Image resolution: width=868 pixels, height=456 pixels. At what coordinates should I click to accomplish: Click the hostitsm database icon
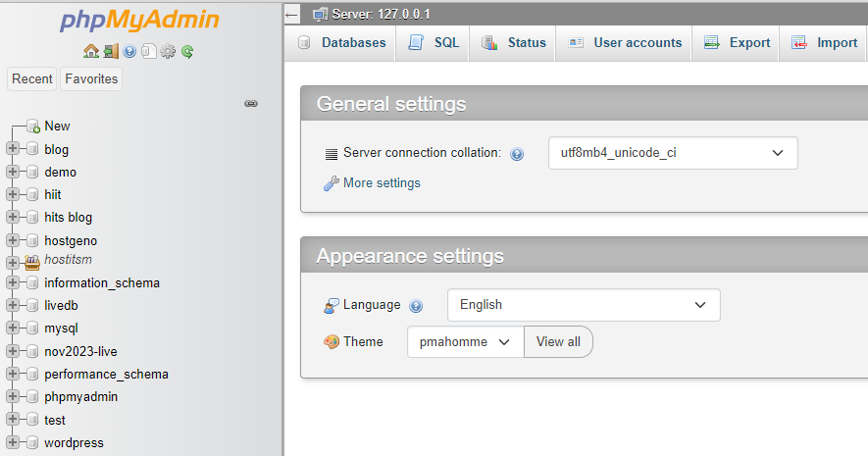pos(32,262)
